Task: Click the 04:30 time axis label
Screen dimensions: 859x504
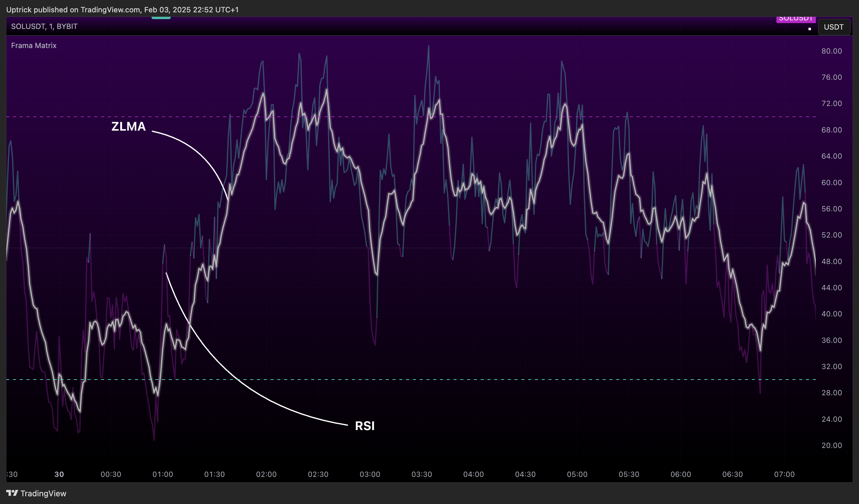Action: [x=525, y=474]
